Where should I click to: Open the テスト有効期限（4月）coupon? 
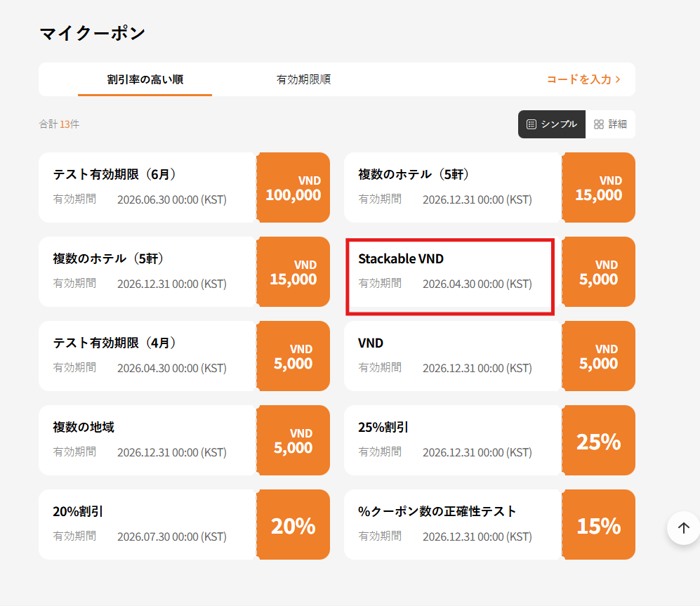pyautogui.click(x=147, y=356)
